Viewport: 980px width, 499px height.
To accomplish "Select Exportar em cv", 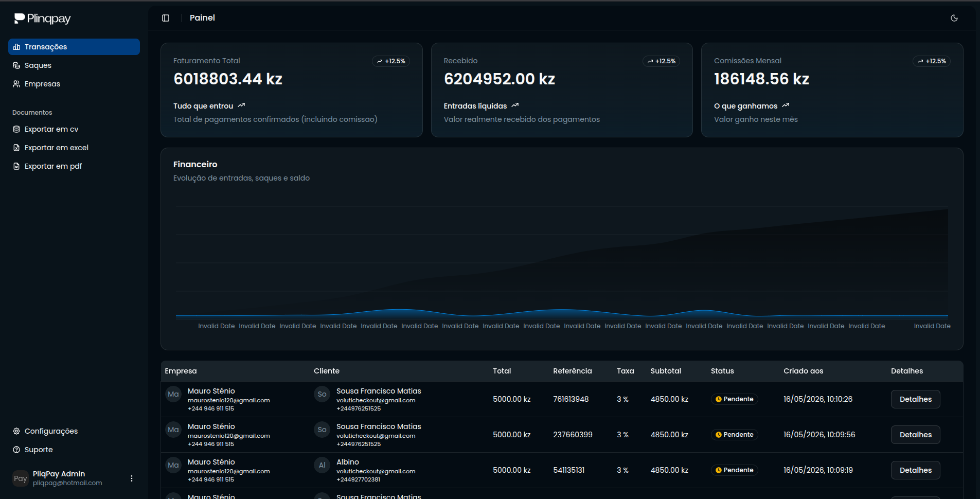I will (74, 129).
